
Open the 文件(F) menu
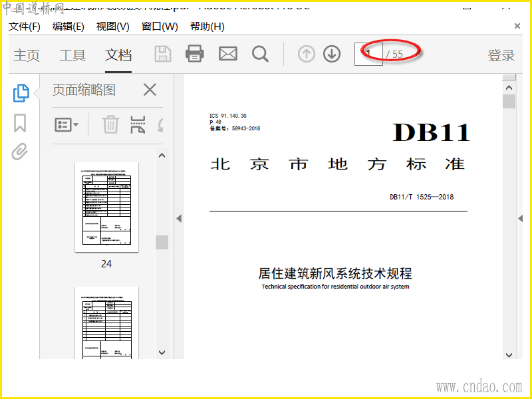coord(25,26)
